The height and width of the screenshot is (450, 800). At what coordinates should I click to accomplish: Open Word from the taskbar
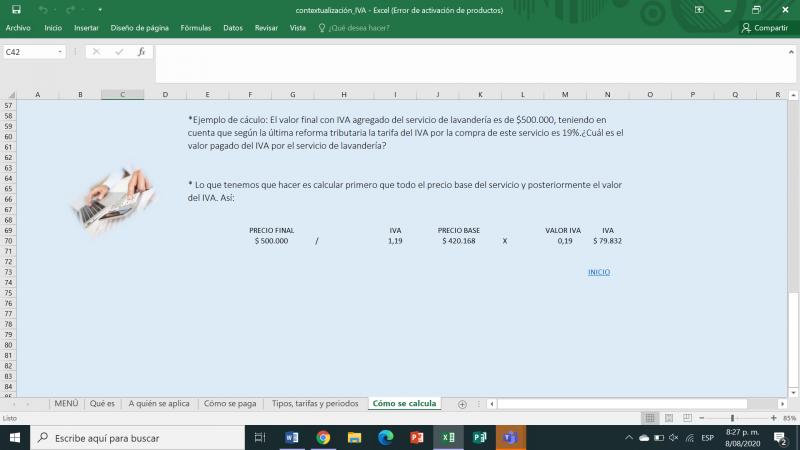click(x=292, y=438)
